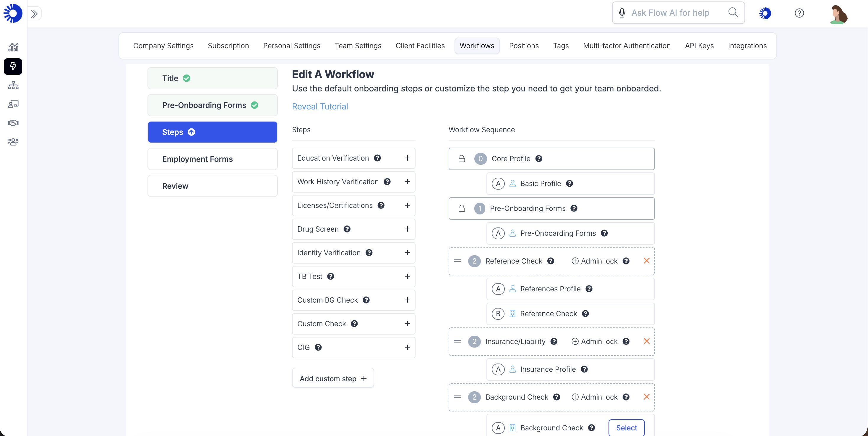
Task: Open the team people sidebar icon
Action: point(13,142)
